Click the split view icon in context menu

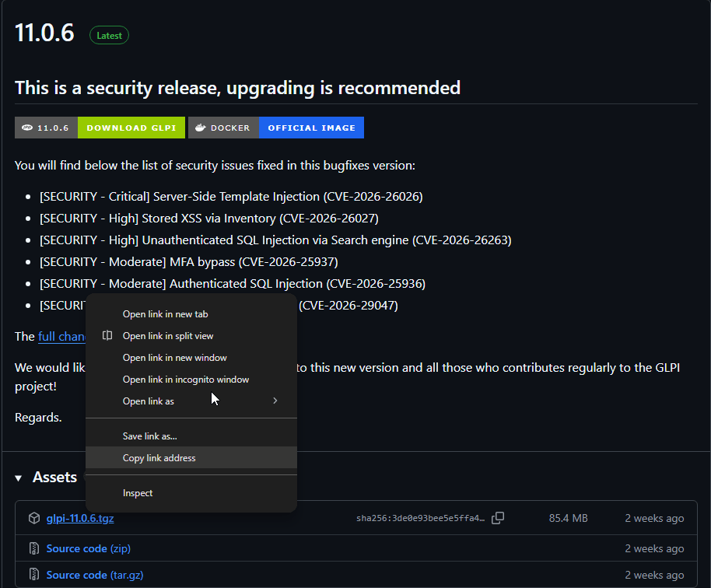[x=107, y=336]
